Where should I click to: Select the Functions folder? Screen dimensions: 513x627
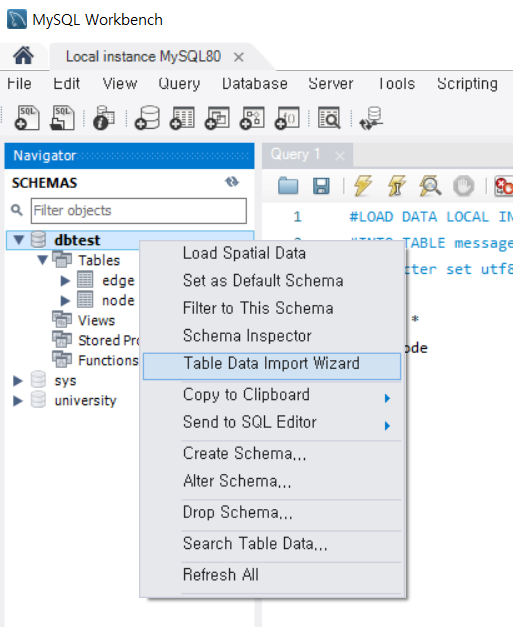pyautogui.click(x=108, y=360)
